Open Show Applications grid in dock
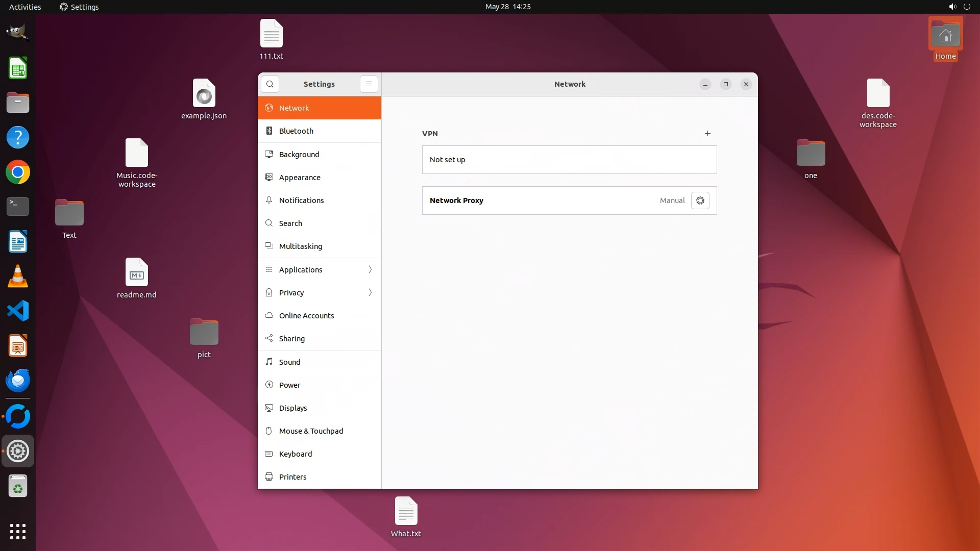Screen dimensions: 980x551 tap(18, 531)
